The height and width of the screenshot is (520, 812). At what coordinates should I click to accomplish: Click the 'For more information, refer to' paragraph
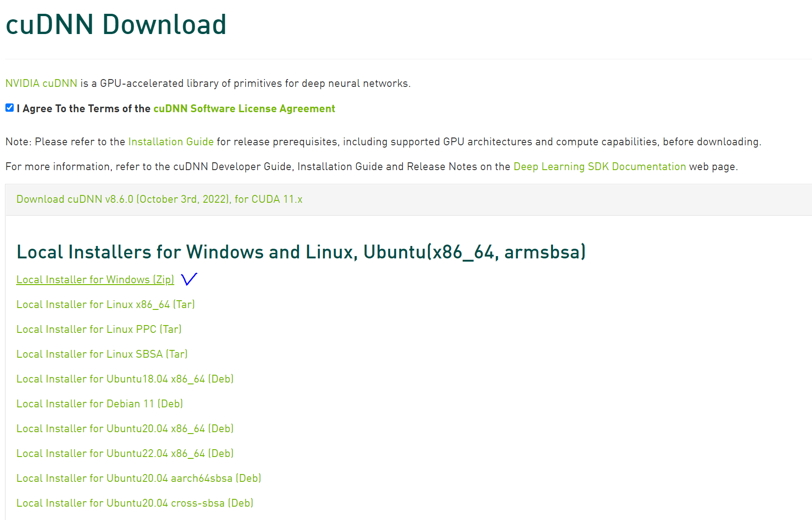pyautogui.click(x=372, y=166)
